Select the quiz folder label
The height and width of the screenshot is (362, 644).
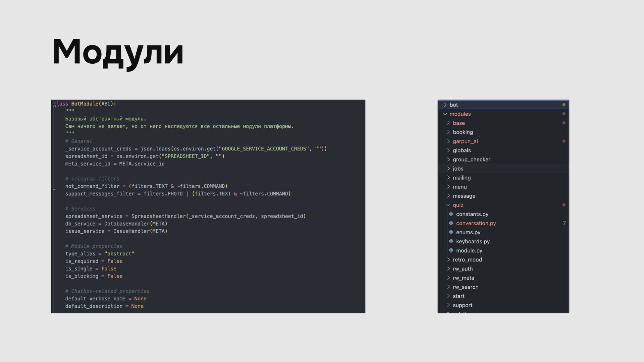point(458,205)
